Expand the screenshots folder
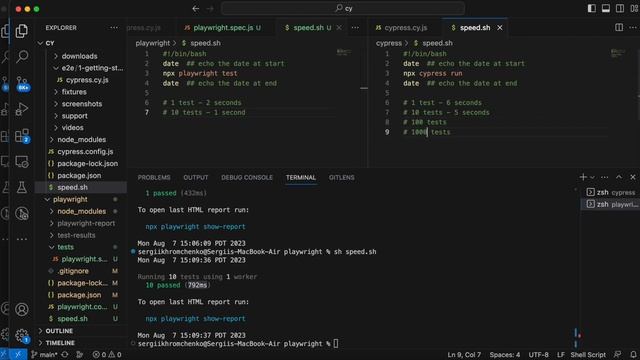 click(81, 104)
